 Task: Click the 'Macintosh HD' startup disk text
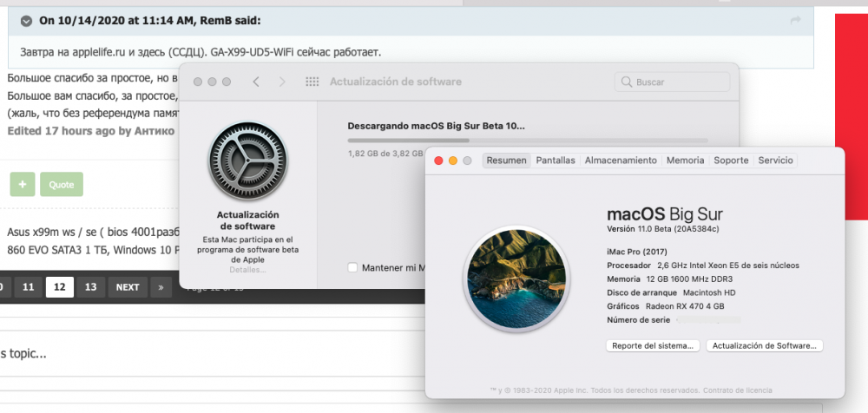pyautogui.click(x=709, y=292)
